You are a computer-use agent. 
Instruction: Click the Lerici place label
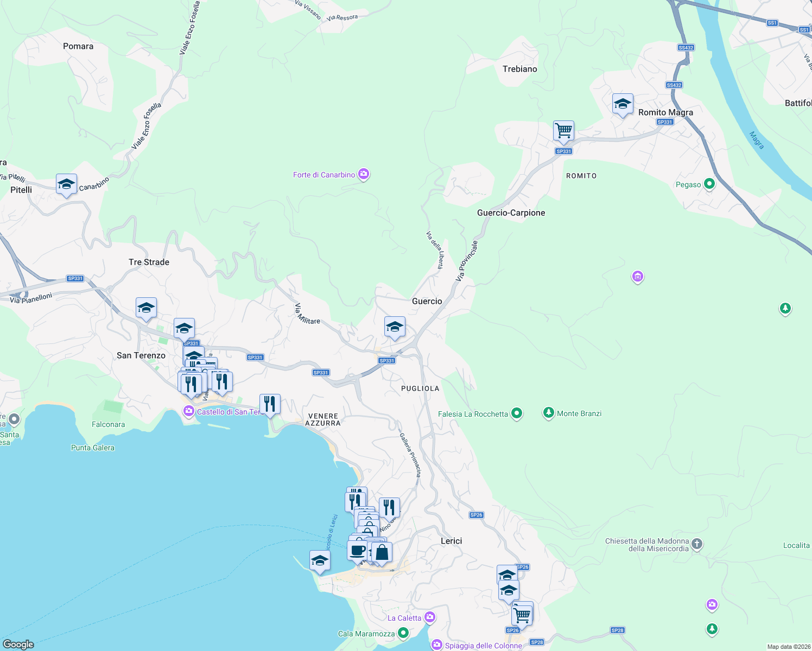pos(451,540)
